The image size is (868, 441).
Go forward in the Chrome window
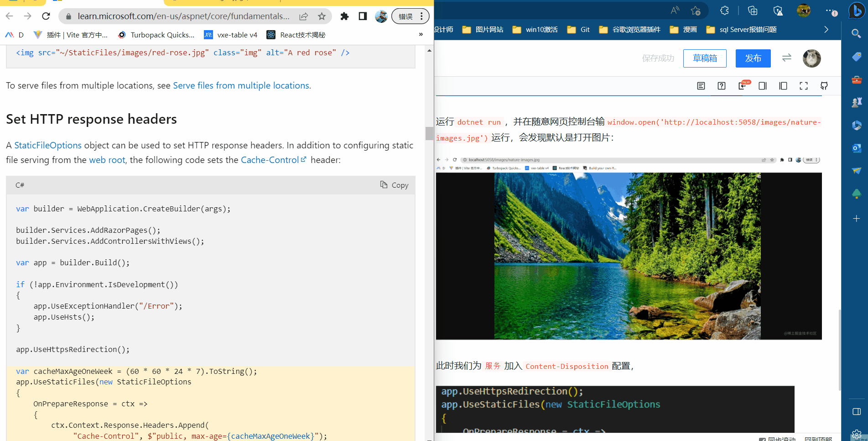tap(28, 16)
